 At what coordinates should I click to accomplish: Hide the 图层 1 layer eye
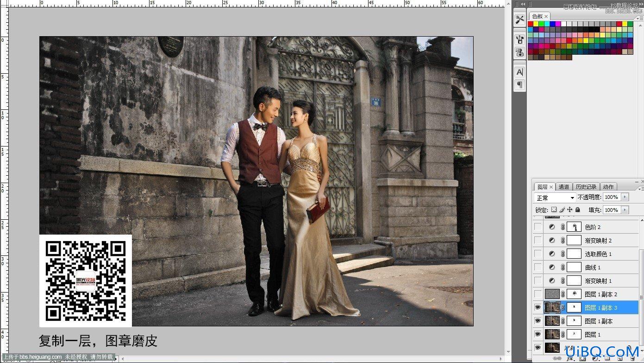point(538,334)
